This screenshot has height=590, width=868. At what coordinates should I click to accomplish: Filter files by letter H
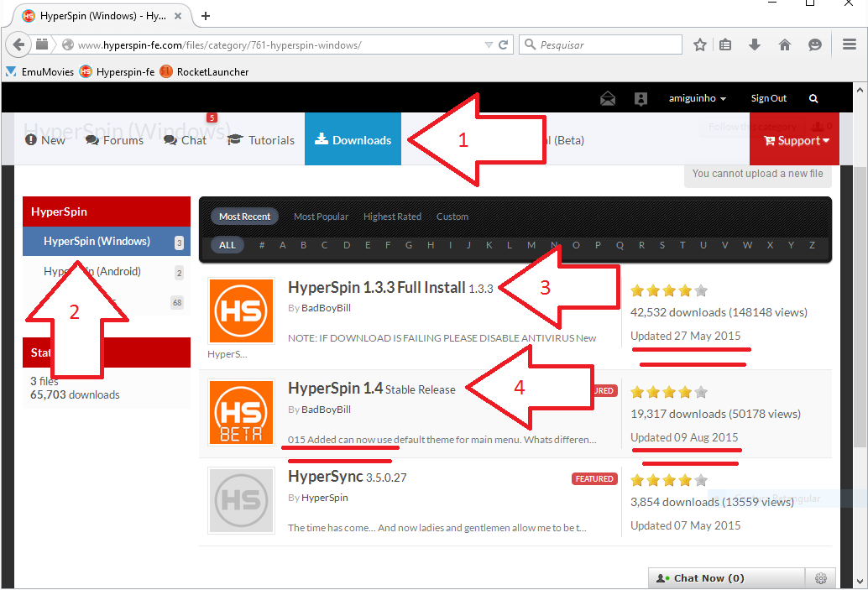click(430, 245)
